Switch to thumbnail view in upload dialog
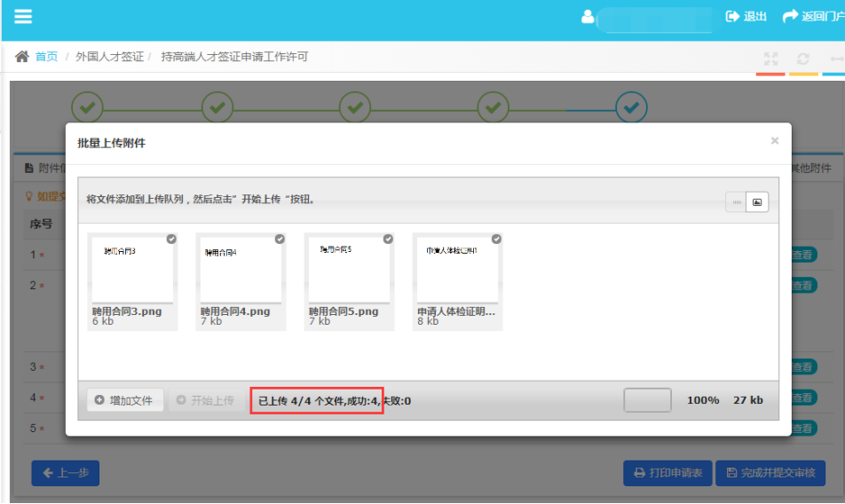 757,202
